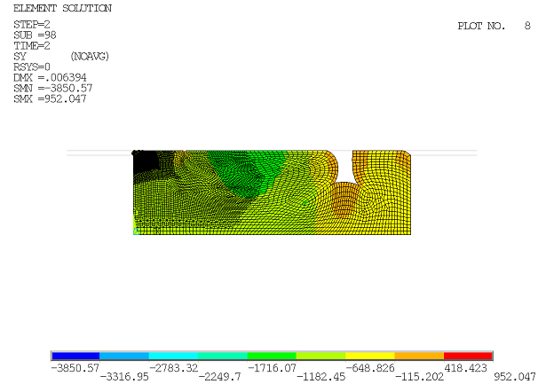Click the cyan legend color segment
Image resolution: width=546 pixels, height=392 pixels.
[x=173, y=356]
